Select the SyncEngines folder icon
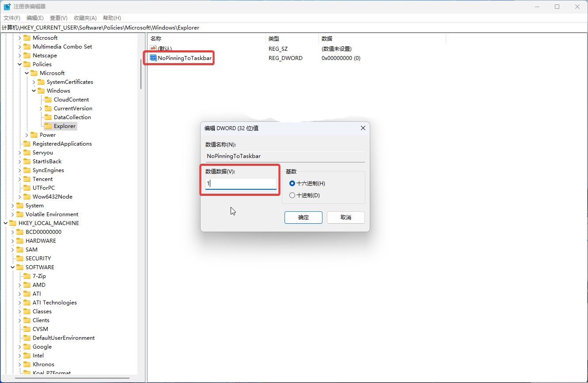Viewport: 588px width, 383px height. pyautogui.click(x=27, y=170)
